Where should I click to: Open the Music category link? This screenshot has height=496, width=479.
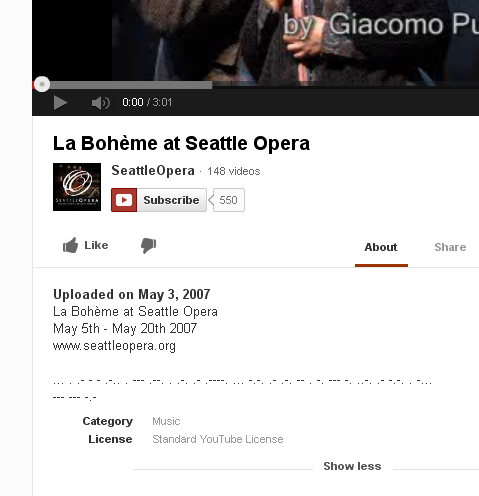[x=166, y=421]
